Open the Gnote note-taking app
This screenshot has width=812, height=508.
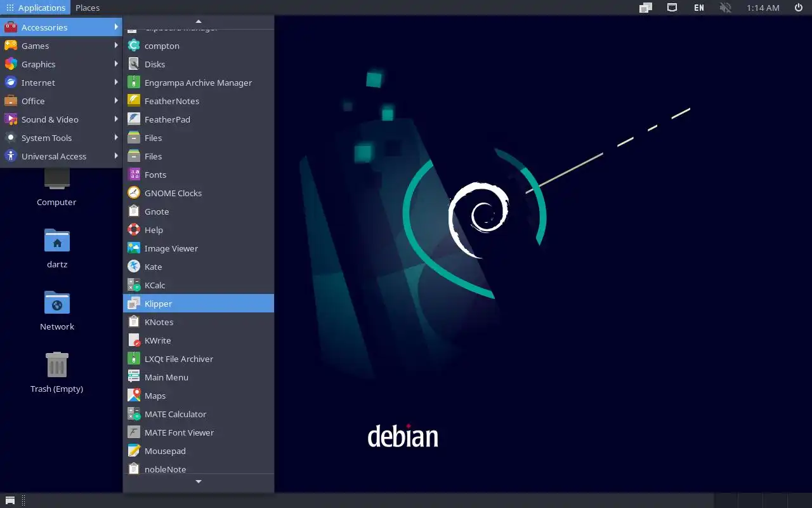tap(199, 211)
